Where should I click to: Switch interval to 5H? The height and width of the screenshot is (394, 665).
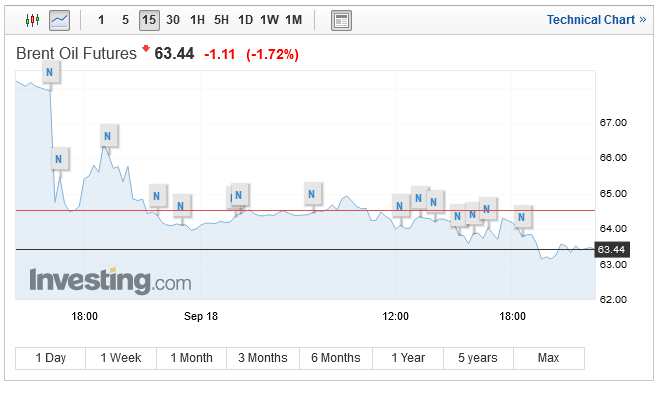point(221,20)
